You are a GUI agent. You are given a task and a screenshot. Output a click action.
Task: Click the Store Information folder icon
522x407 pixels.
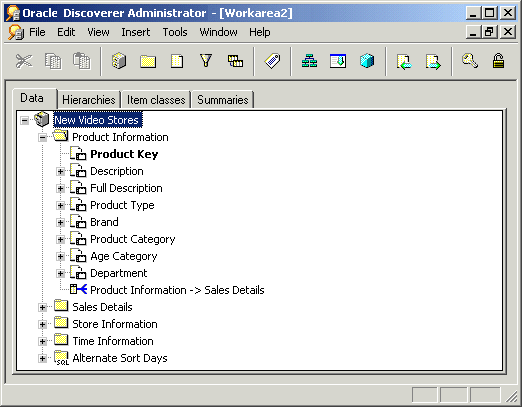click(61, 323)
